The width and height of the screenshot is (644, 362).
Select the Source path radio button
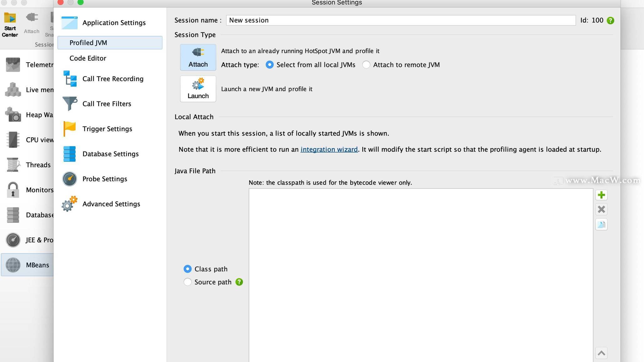(187, 282)
